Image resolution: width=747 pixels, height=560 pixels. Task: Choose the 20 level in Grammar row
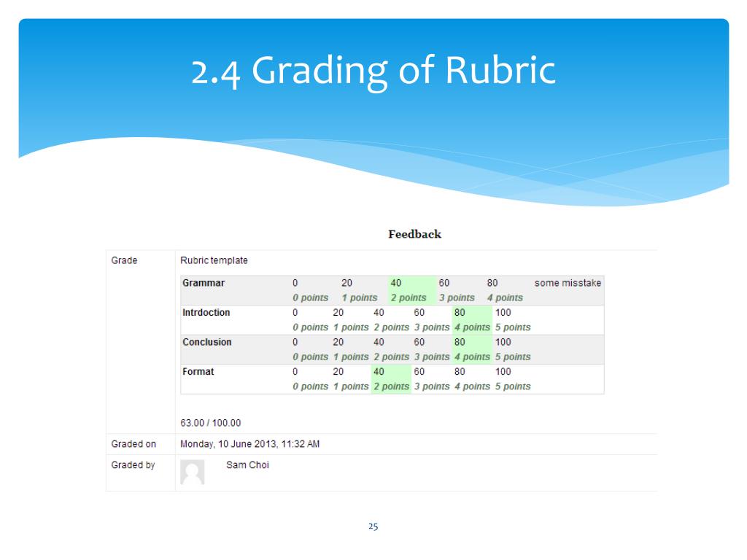(x=363, y=290)
